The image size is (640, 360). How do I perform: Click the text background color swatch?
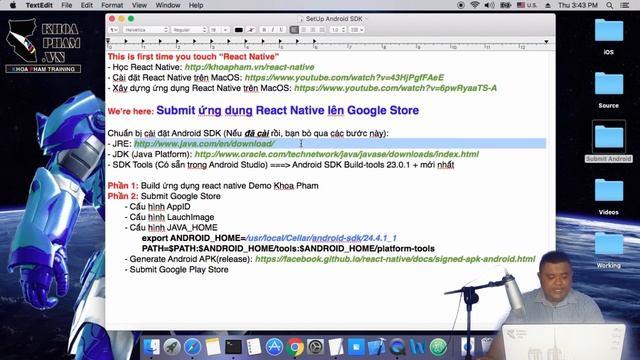click(x=251, y=30)
